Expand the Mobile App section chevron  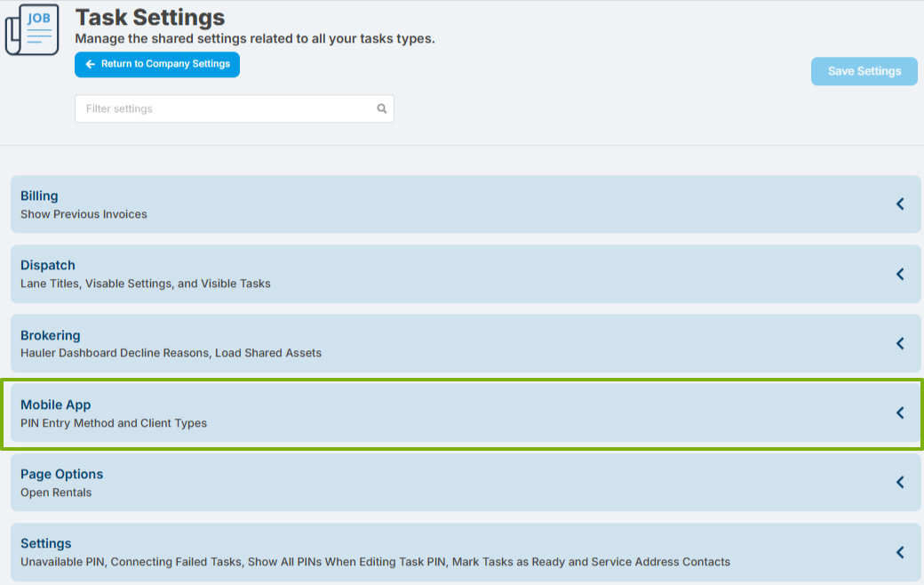pyautogui.click(x=900, y=413)
